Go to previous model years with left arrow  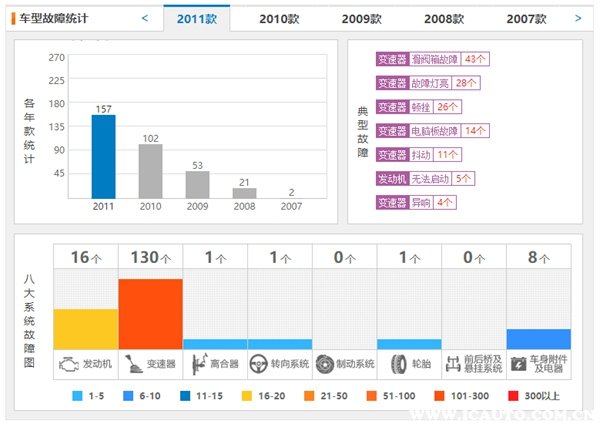coord(145,18)
